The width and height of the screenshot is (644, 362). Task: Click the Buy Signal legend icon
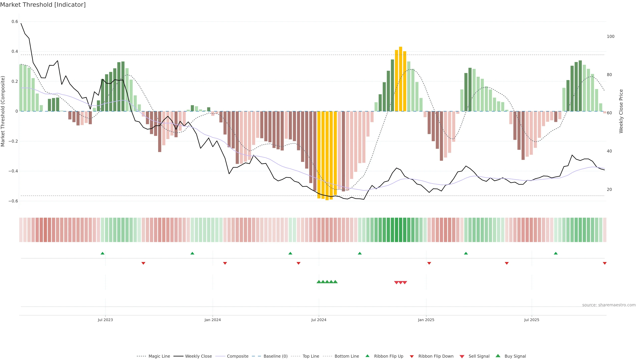point(498,356)
